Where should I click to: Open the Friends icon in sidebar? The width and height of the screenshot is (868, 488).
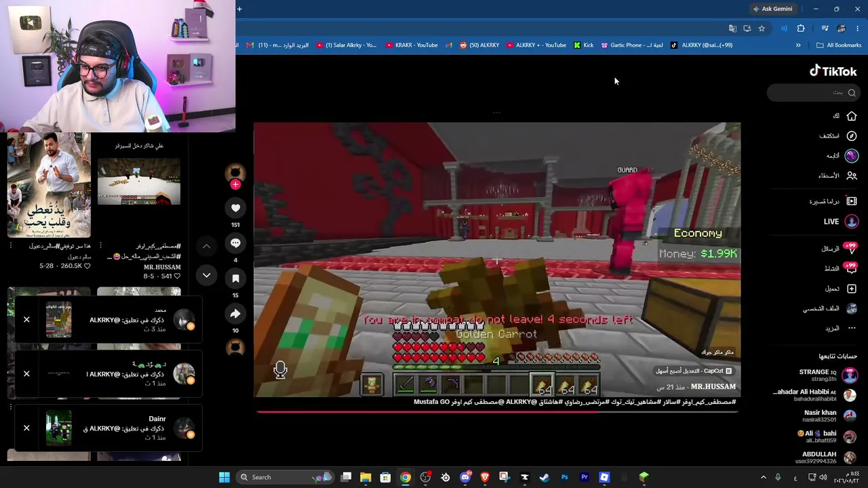click(852, 176)
